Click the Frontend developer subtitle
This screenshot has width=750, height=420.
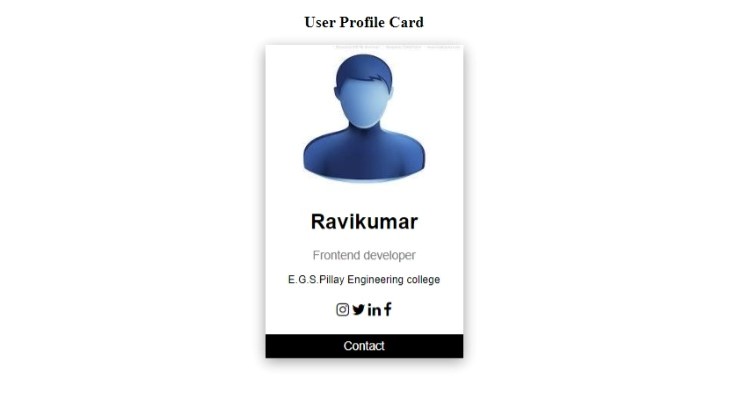[364, 255]
